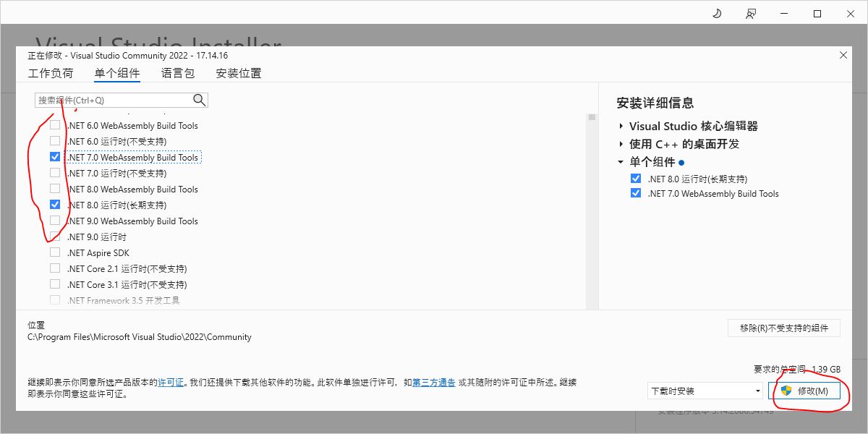Enable the .NET Aspire SDK checkbox
868x434 pixels.
(x=55, y=252)
